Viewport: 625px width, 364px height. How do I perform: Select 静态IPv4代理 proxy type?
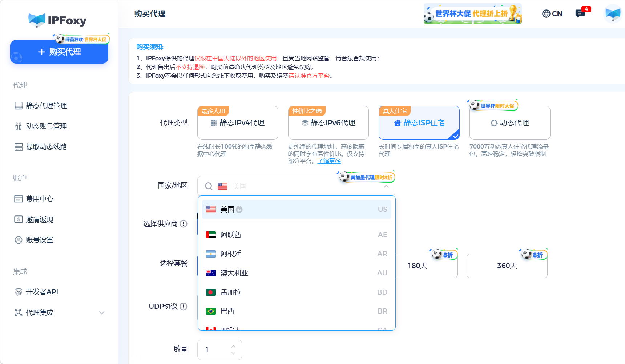238,123
